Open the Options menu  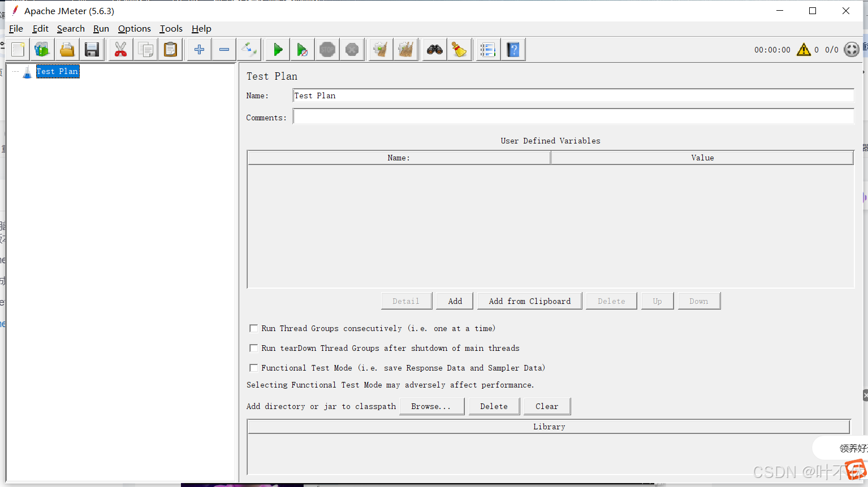(x=135, y=29)
